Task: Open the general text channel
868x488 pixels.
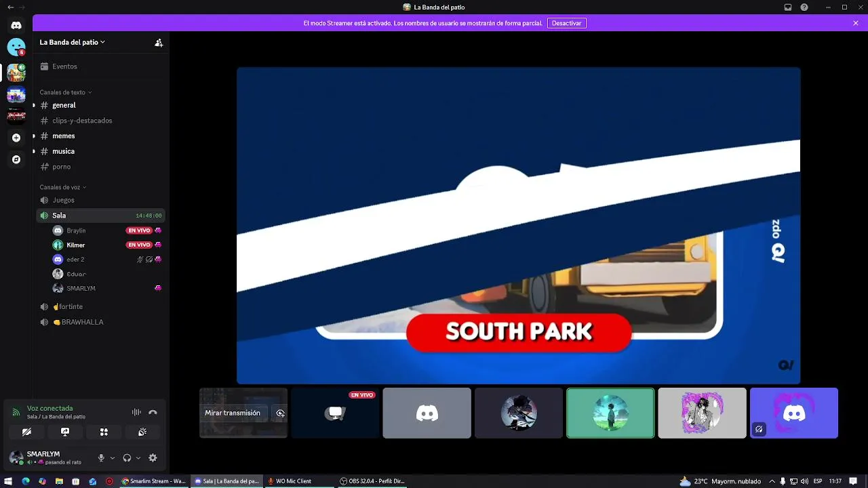Action: click(100, 105)
